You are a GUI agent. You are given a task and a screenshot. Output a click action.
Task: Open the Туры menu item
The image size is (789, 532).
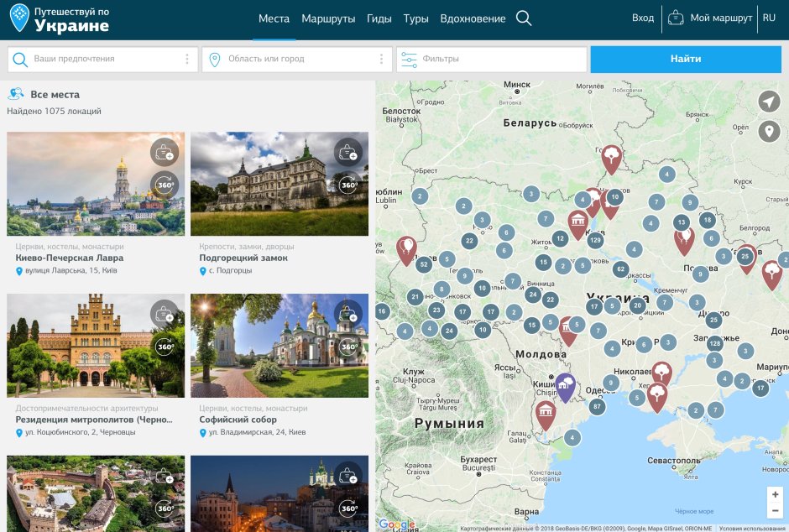415,18
